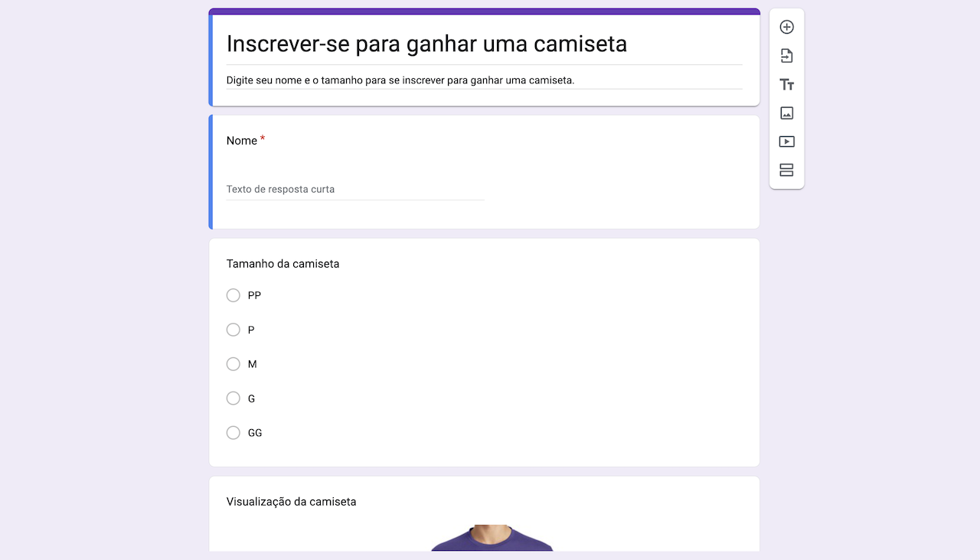Edit the Tamanho da camiseta question title
This screenshot has height=560, width=980.
pos(283,263)
